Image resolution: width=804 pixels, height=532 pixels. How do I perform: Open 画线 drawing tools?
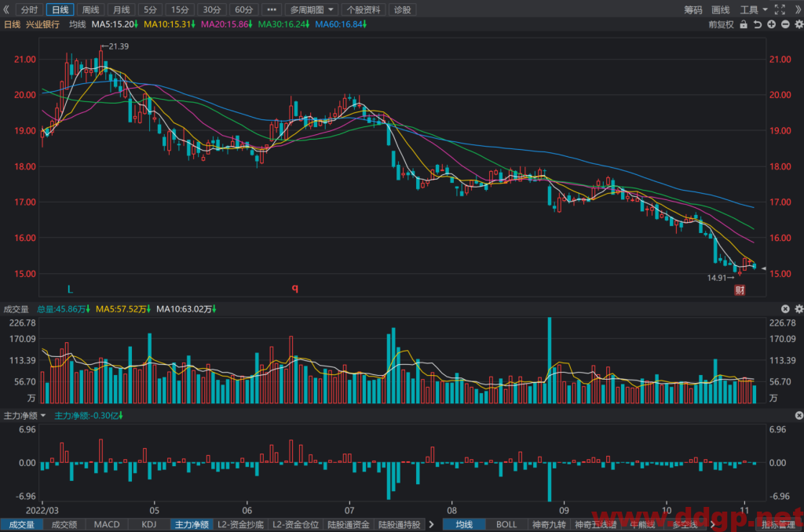[721, 9]
